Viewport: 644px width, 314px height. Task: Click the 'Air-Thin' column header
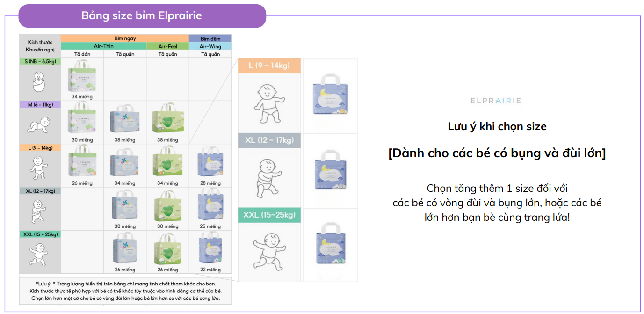coord(103,46)
